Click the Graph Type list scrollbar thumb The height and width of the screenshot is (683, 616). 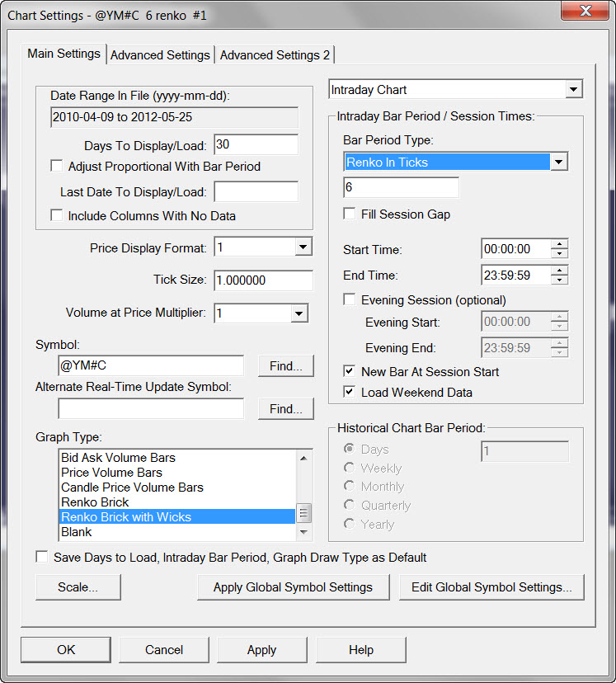coord(303,513)
